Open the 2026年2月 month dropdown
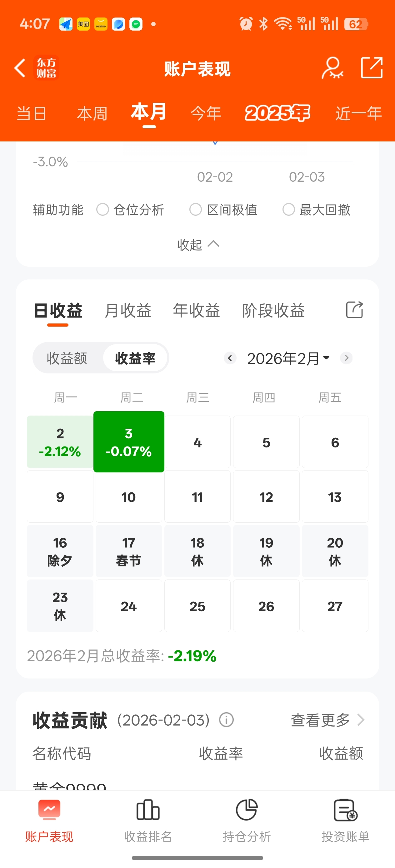Image resolution: width=395 pixels, height=868 pixels. pos(288,358)
